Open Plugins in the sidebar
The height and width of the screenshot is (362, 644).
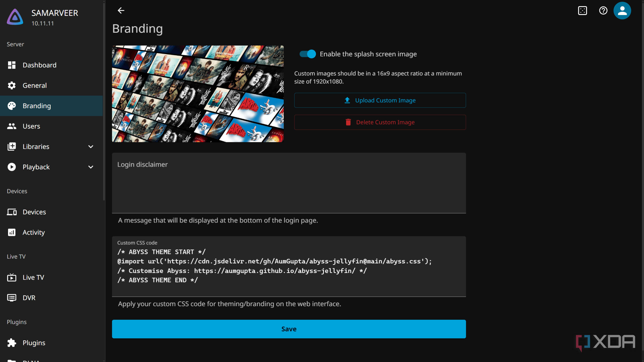[51, 343]
